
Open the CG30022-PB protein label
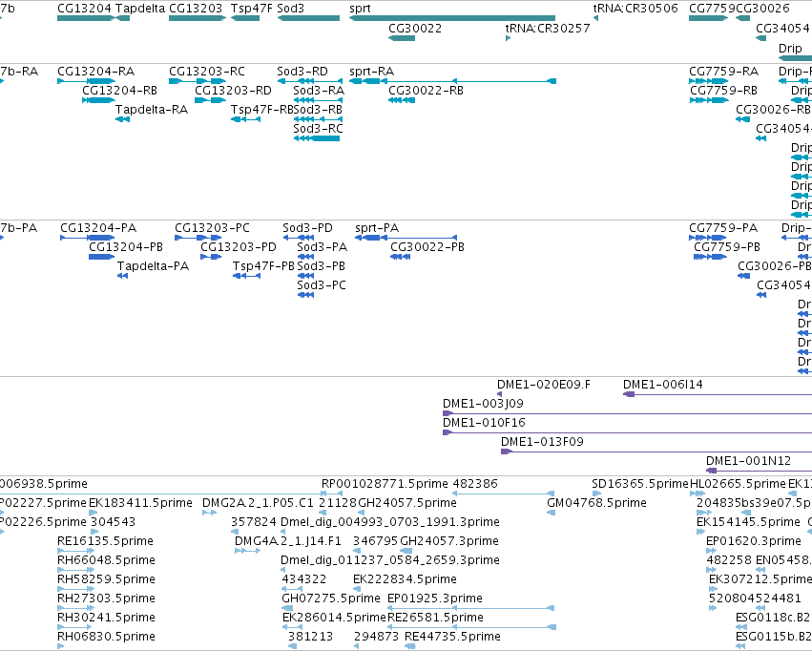coord(427,247)
